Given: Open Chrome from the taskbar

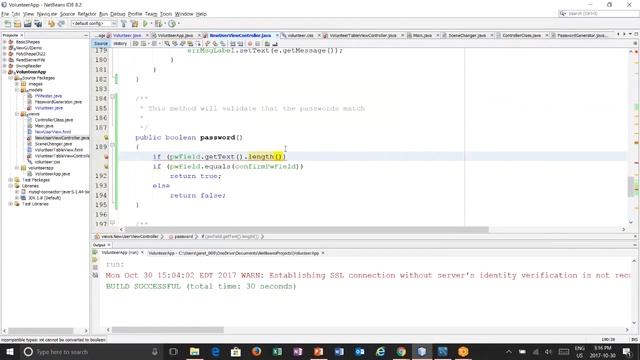Looking at the screenshot, I should (x=401, y=351).
